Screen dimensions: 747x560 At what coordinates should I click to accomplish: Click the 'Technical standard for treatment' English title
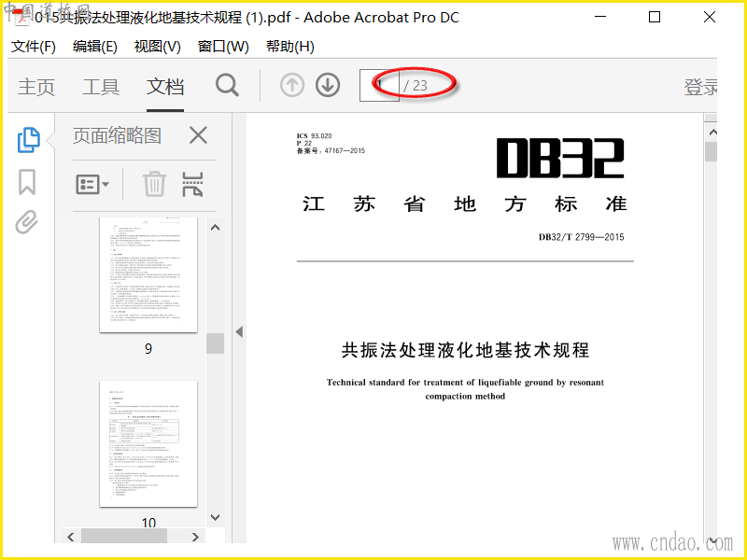[465, 389]
